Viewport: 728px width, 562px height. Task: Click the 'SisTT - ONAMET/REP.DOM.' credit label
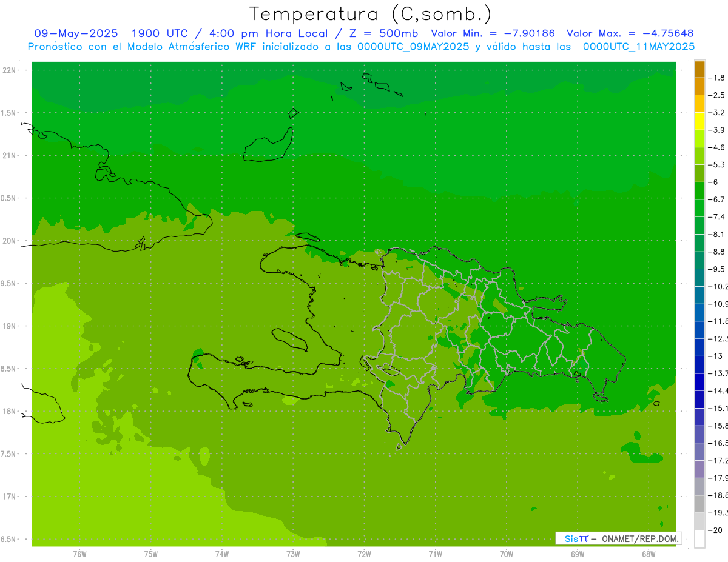pos(619,538)
